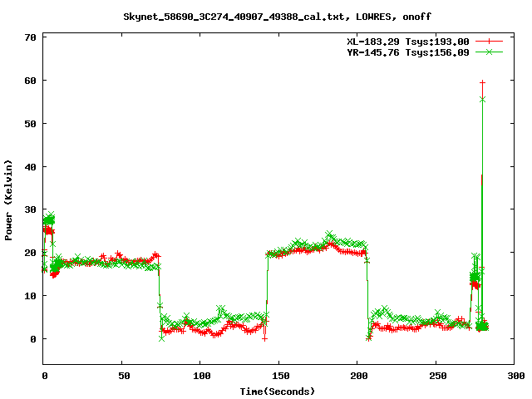
Task: Click y-axis tick label 60
Action: 30,81
